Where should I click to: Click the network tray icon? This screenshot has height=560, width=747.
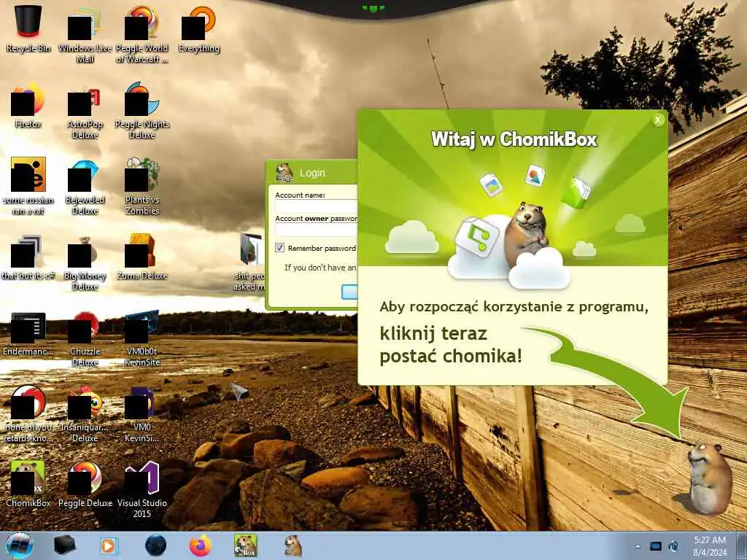point(656,546)
